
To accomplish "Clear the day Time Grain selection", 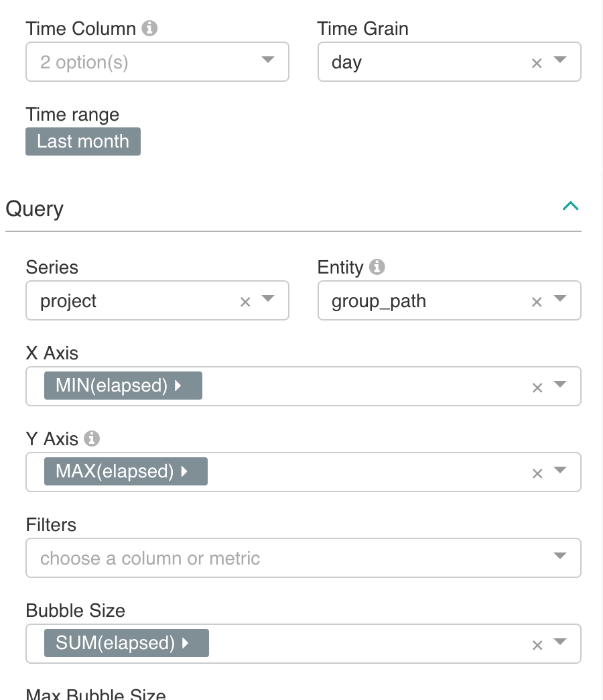I will pos(536,62).
